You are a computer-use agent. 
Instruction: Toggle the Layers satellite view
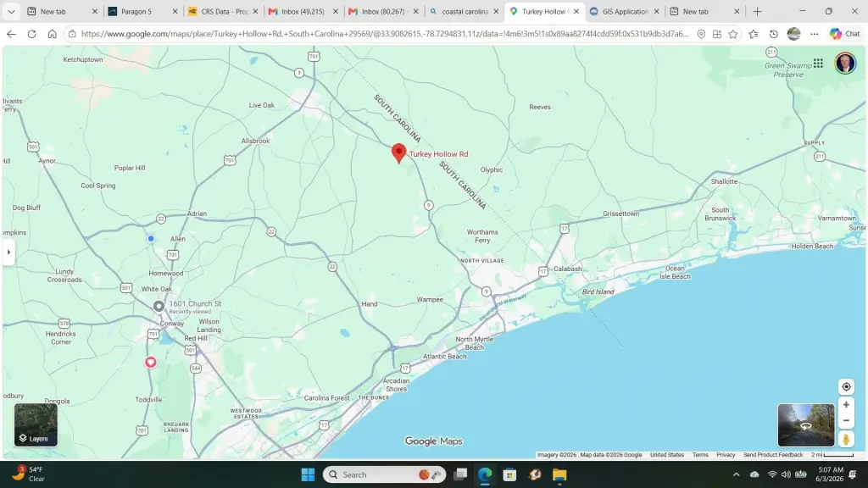click(36, 425)
